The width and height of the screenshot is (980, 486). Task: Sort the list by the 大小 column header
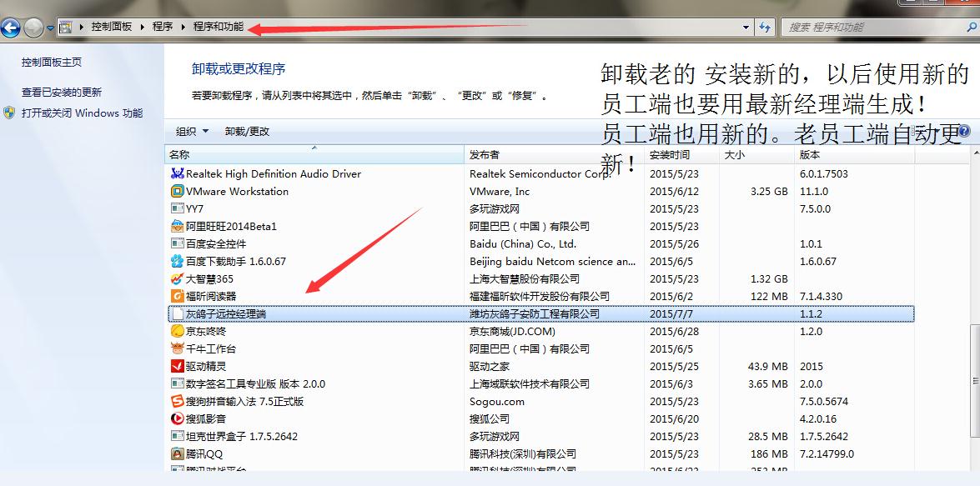[756, 154]
